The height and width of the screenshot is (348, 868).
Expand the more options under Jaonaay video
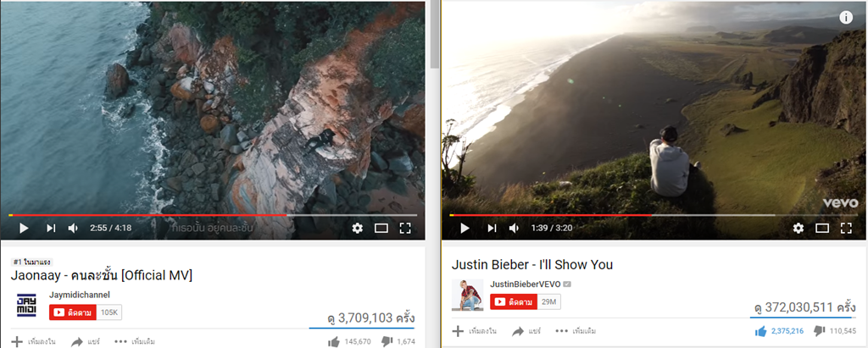130,341
